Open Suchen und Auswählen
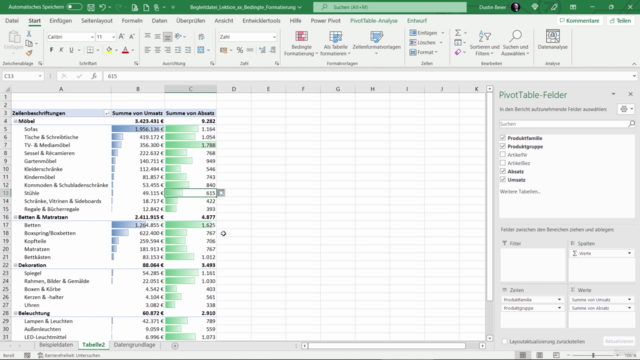 click(x=515, y=43)
